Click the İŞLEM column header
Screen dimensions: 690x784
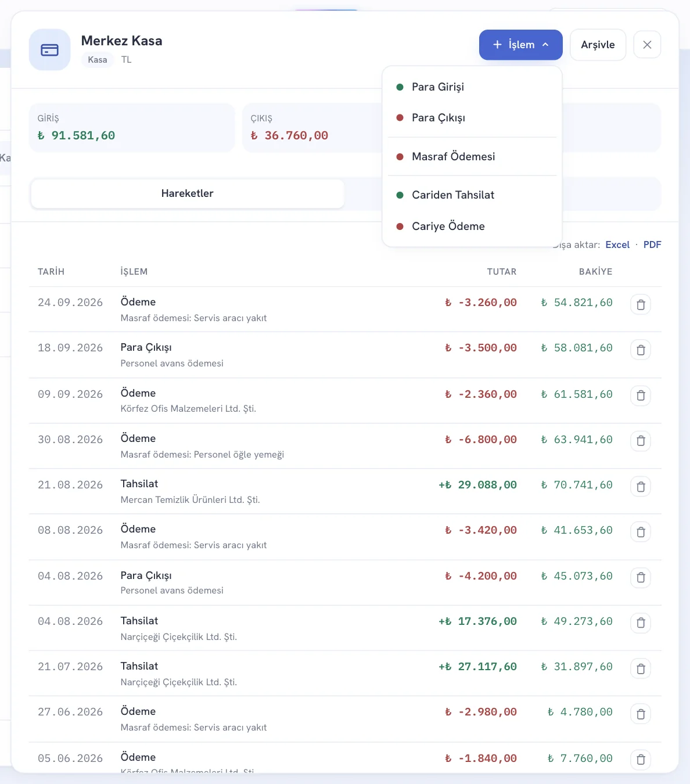(134, 272)
